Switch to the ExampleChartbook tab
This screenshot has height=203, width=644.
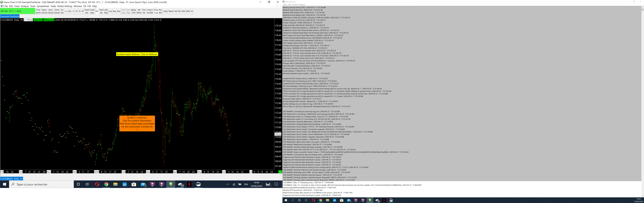pyautogui.click(x=10, y=16)
